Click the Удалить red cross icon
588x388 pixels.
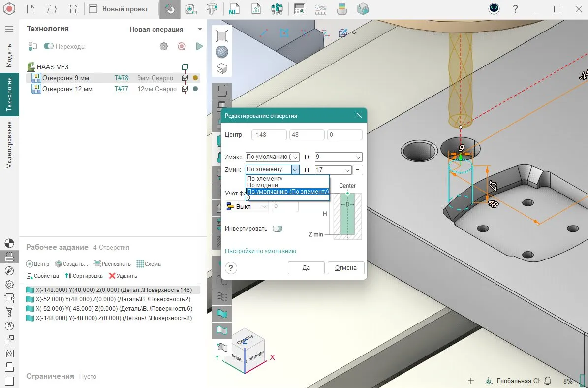[112, 276]
